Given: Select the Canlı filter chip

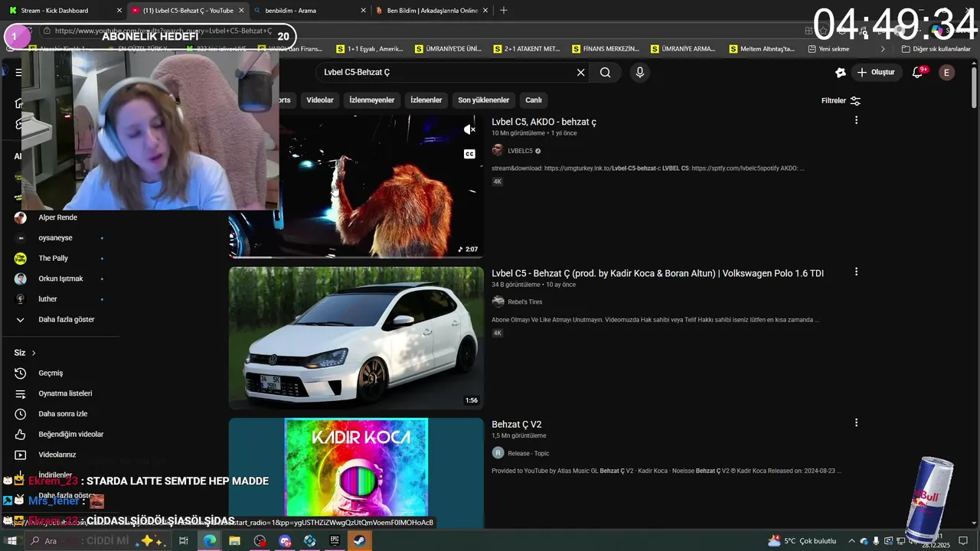Looking at the screenshot, I should 534,100.
